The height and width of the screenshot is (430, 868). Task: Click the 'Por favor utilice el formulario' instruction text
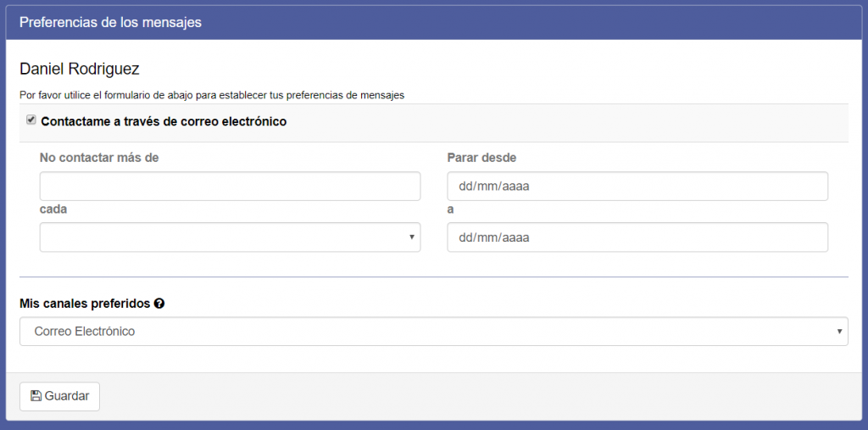[x=211, y=95]
